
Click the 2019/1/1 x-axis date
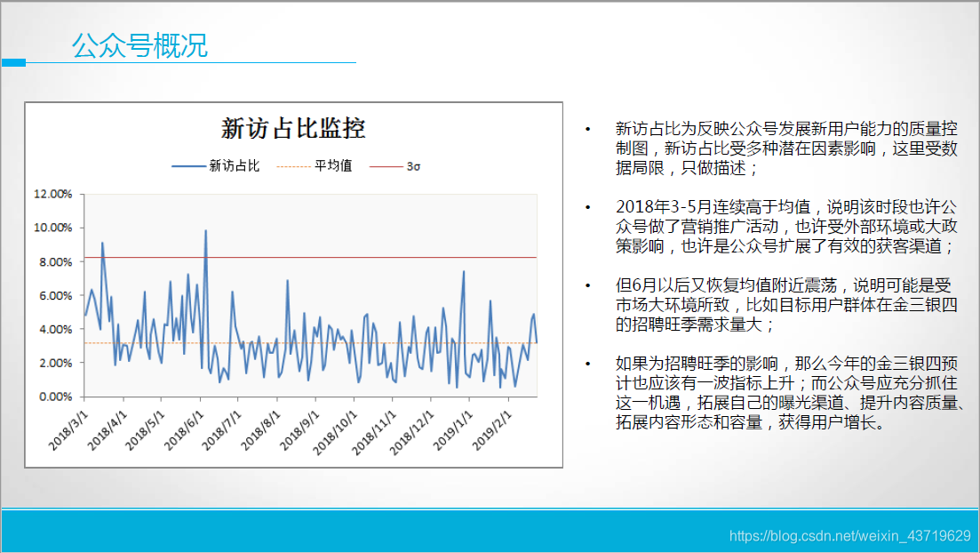452,430
